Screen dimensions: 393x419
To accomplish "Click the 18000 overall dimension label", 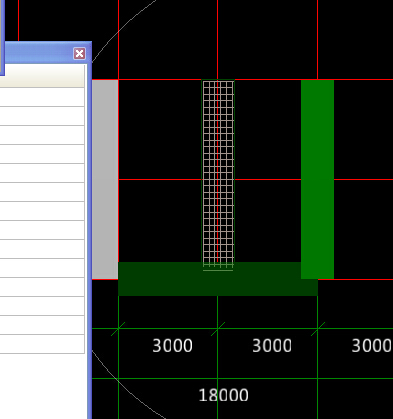I will [223, 395].
